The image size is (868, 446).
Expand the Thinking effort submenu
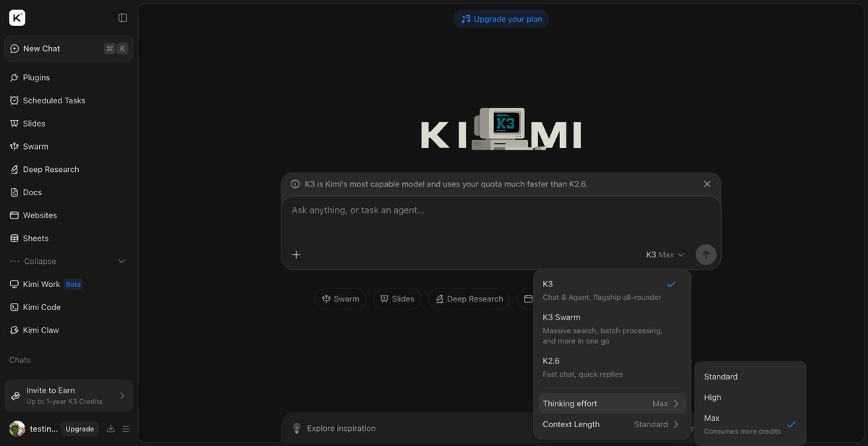(612, 403)
